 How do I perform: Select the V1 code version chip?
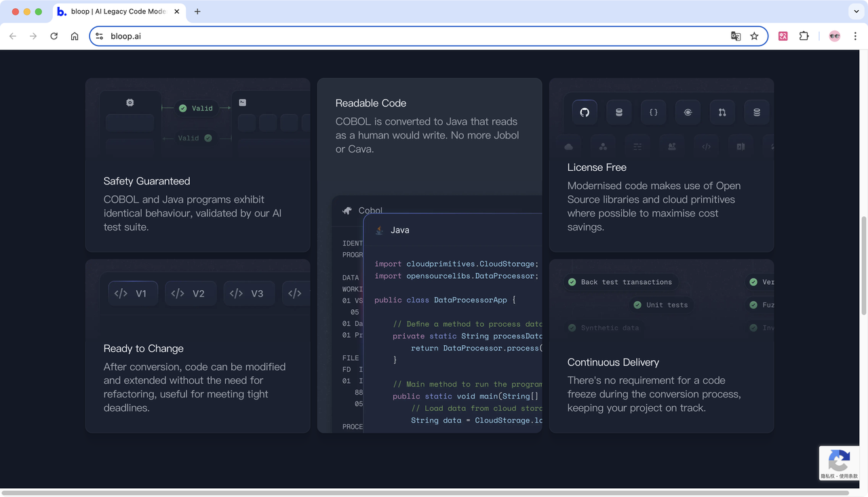pos(133,294)
